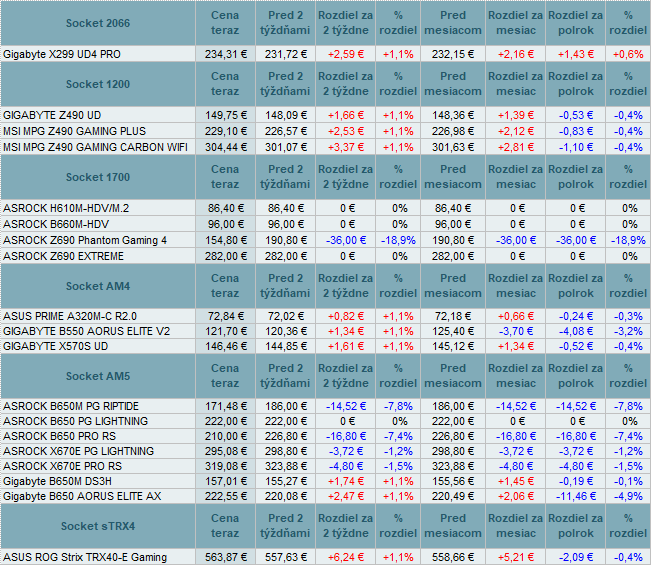This screenshot has width=651, height=565.
Task: Click the Gigabyte X299 UD4 PRO row name
Action: (x=62, y=54)
